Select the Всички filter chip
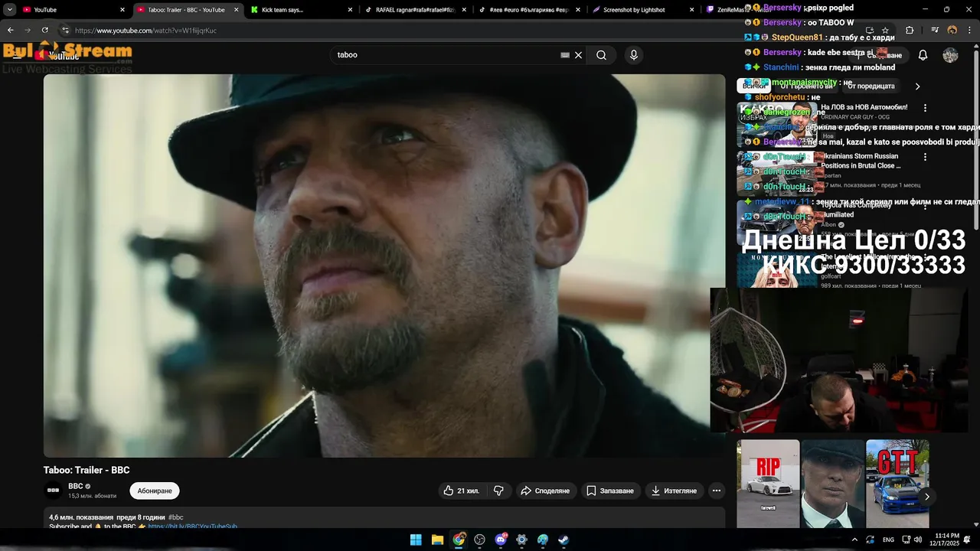980x551 pixels. click(x=753, y=86)
